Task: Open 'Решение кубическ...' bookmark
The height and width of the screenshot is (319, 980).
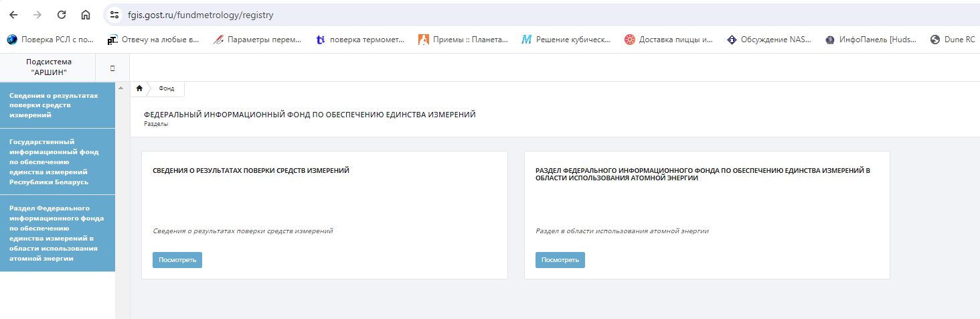Action: coord(566,40)
